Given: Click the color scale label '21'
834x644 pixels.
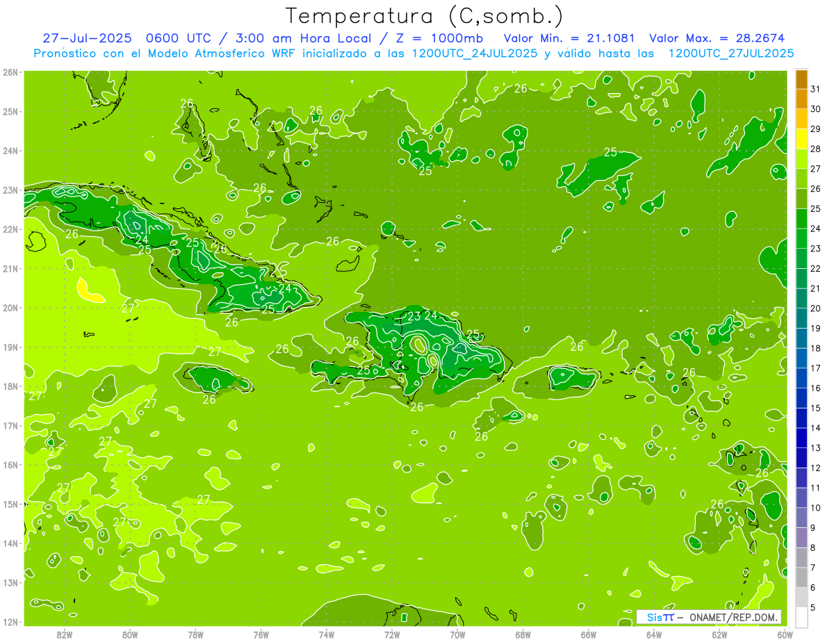Looking at the screenshot, I should (x=815, y=288).
